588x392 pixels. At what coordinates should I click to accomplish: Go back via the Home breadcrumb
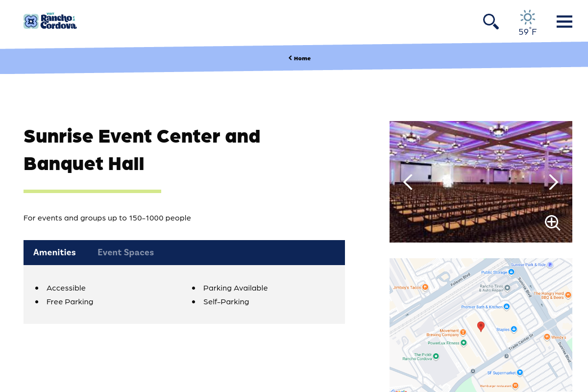click(x=299, y=58)
